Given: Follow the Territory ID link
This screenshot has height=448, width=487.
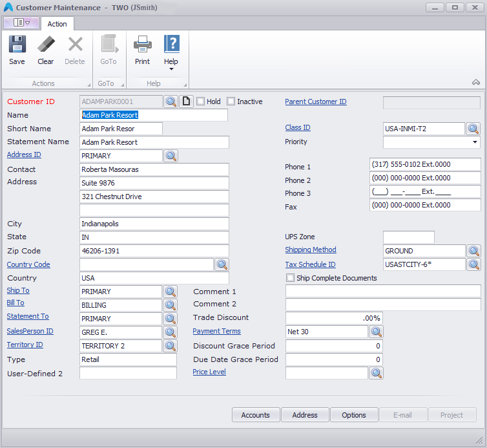Looking at the screenshot, I should point(25,345).
